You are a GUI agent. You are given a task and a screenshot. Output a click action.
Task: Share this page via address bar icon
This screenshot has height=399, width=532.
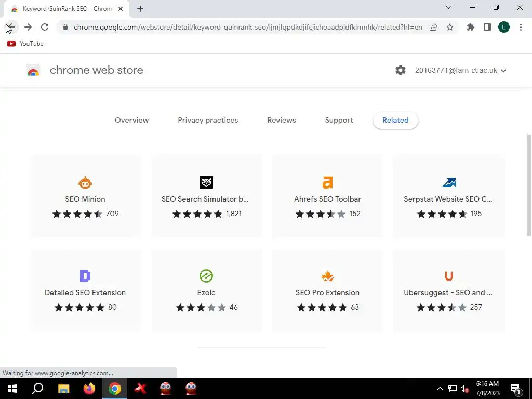433,27
